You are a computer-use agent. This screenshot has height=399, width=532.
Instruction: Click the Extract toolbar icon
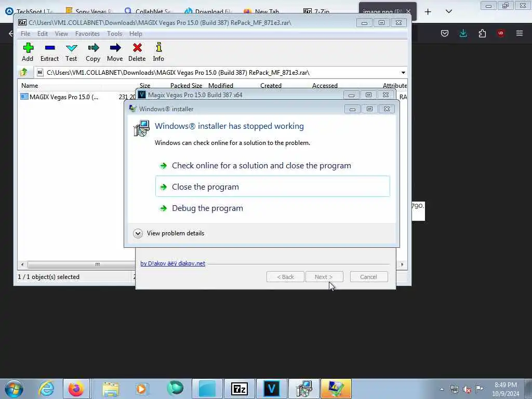click(49, 52)
